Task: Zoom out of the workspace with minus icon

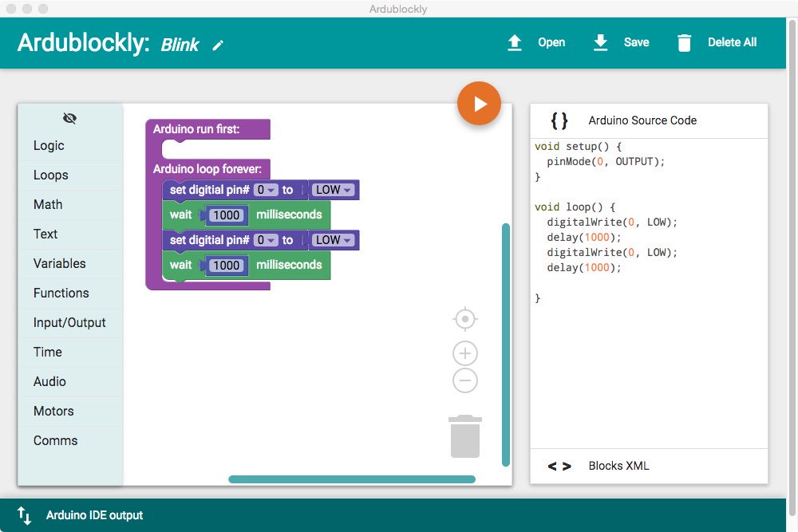Action: (x=465, y=382)
